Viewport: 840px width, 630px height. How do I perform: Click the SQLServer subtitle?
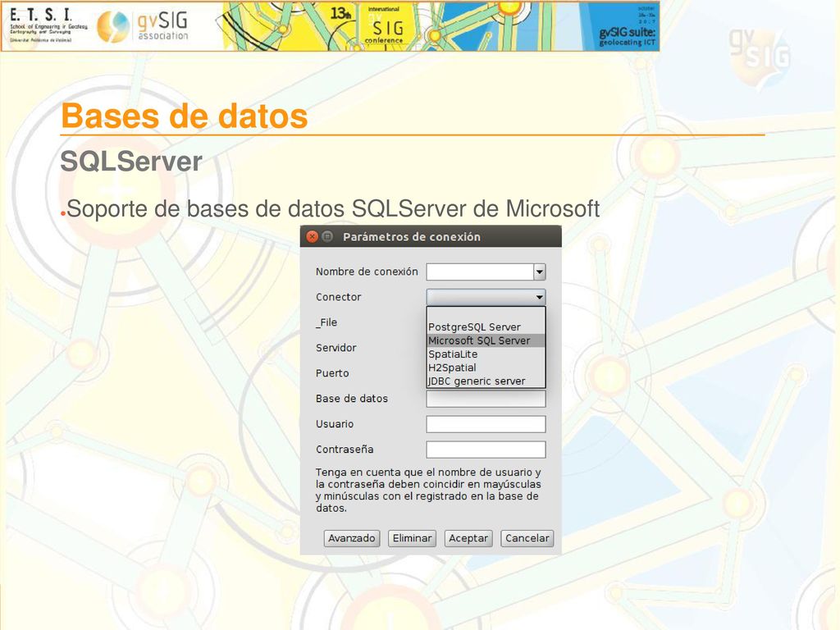131,162
